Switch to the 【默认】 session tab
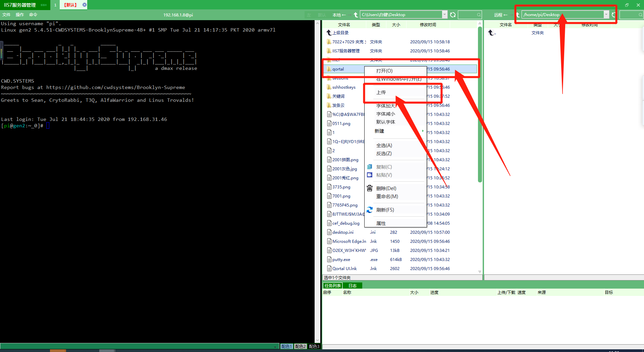The image size is (644, 352). [70, 5]
